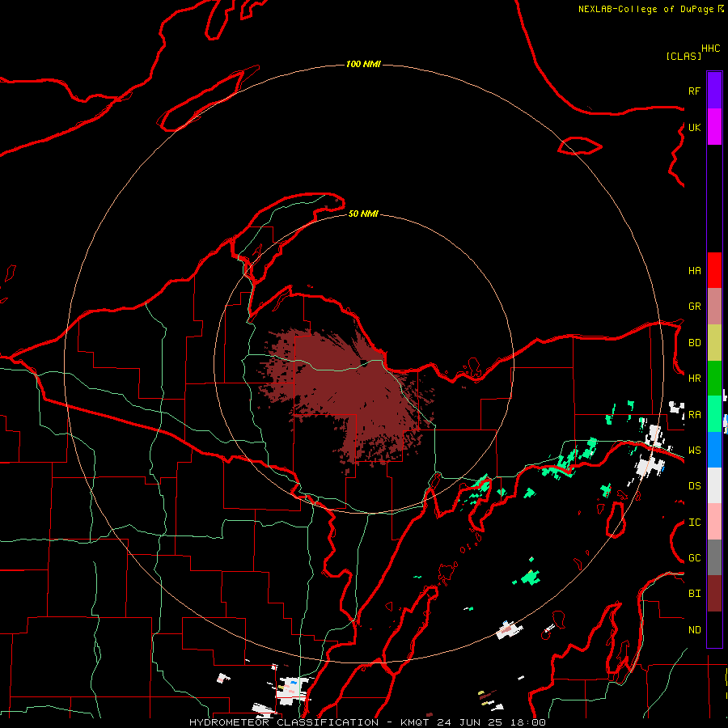Click the 50 NMI range ring label
Screen dimensions: 728x728
coord(363,214)
